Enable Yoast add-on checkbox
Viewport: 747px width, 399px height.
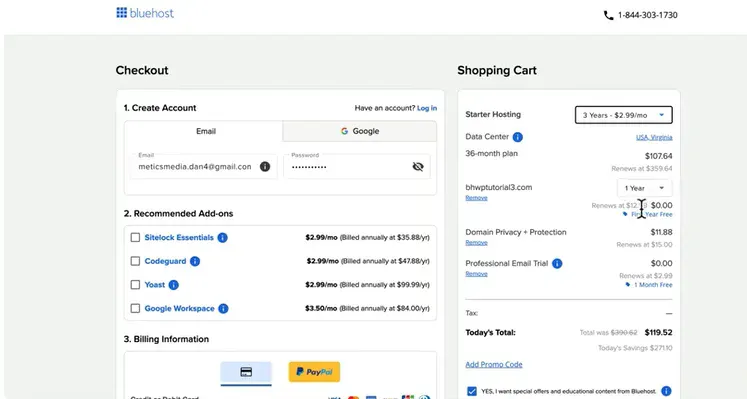(135, 285)
